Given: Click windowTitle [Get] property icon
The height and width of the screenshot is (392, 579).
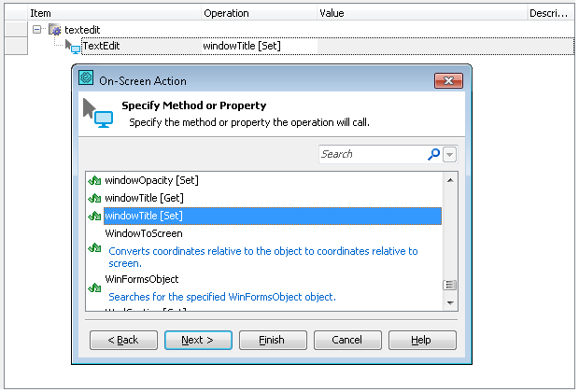Looking at the screenshot, I should coord(93,198).
